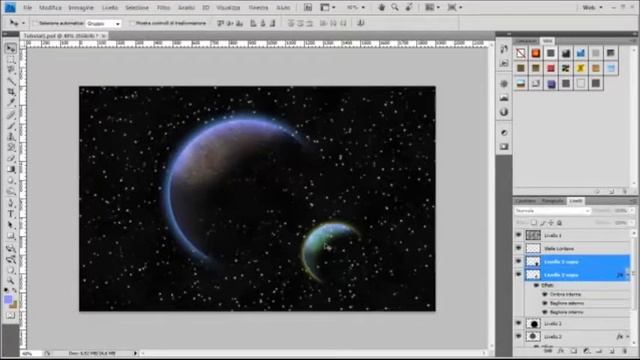
Task: Select the Rectangular Marquee tool
Action: click(11, 60)
